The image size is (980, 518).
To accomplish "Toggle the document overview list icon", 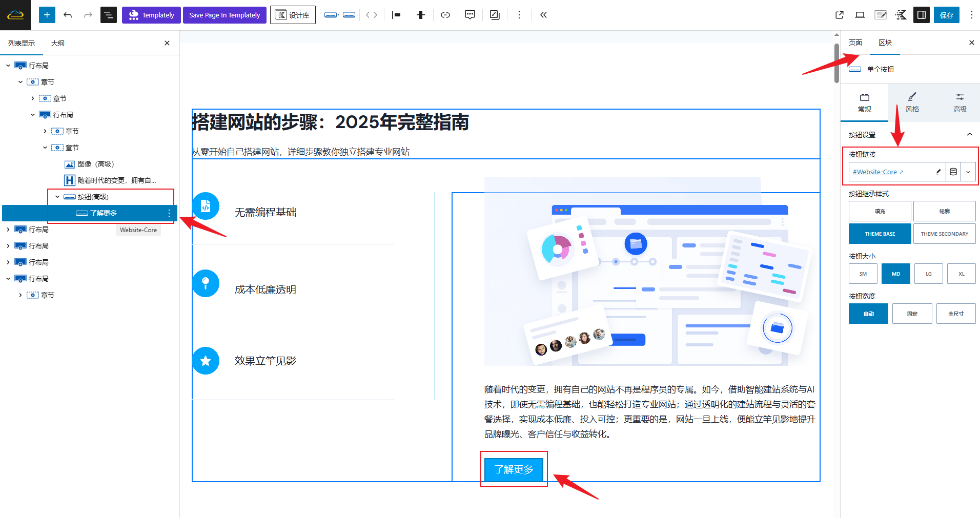I will [108, 15].
